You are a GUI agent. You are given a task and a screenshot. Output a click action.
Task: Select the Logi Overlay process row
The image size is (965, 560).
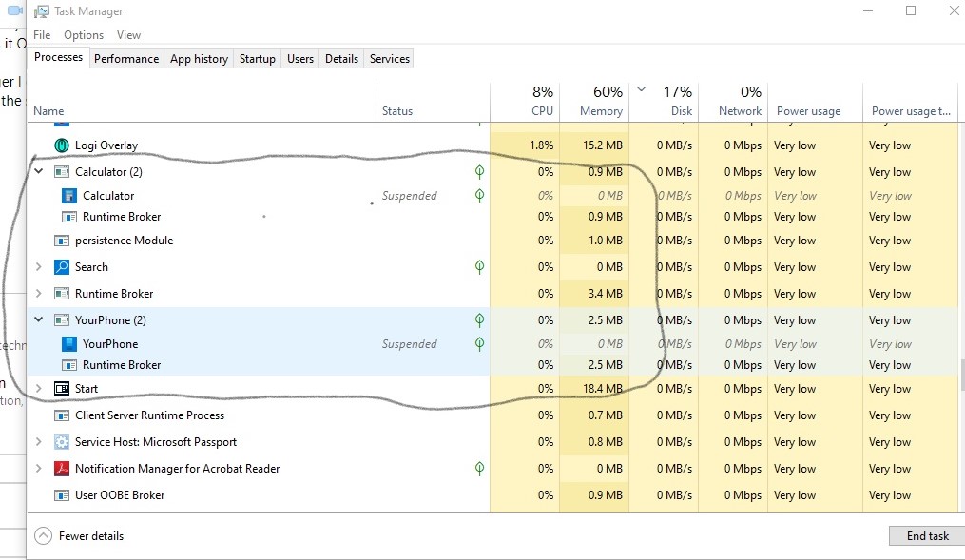[492, 145]
